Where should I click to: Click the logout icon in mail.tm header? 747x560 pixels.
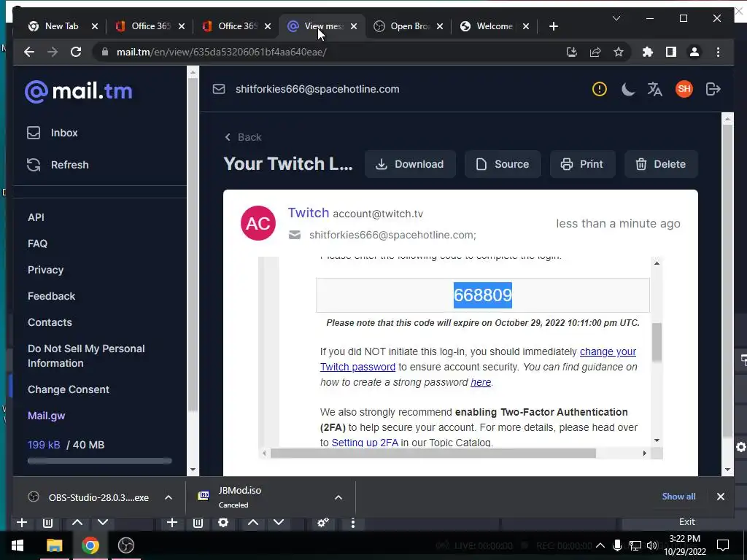(713, 89)
